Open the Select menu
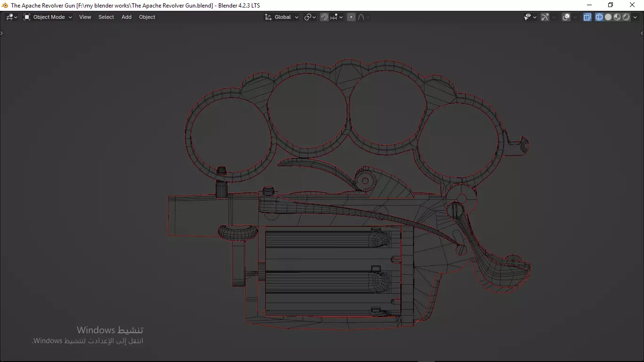This screenshot has height=362, width=644. [106, 17]
